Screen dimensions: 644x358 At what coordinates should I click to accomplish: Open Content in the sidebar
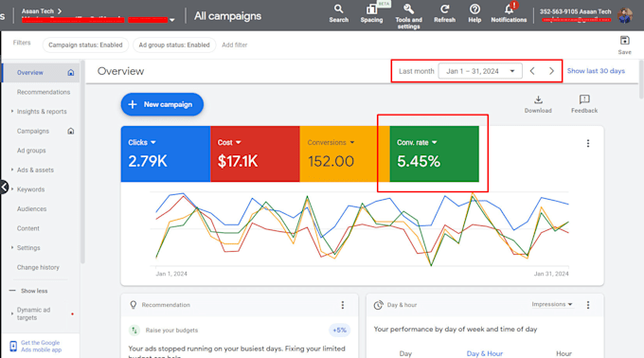[x=27, y=228]
